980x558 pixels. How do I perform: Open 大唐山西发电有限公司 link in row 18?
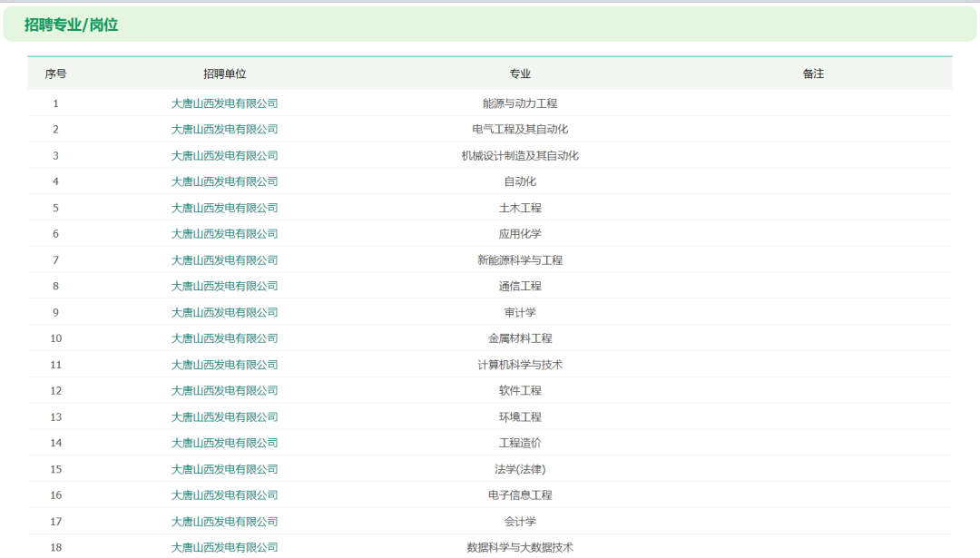pos(224,547)
